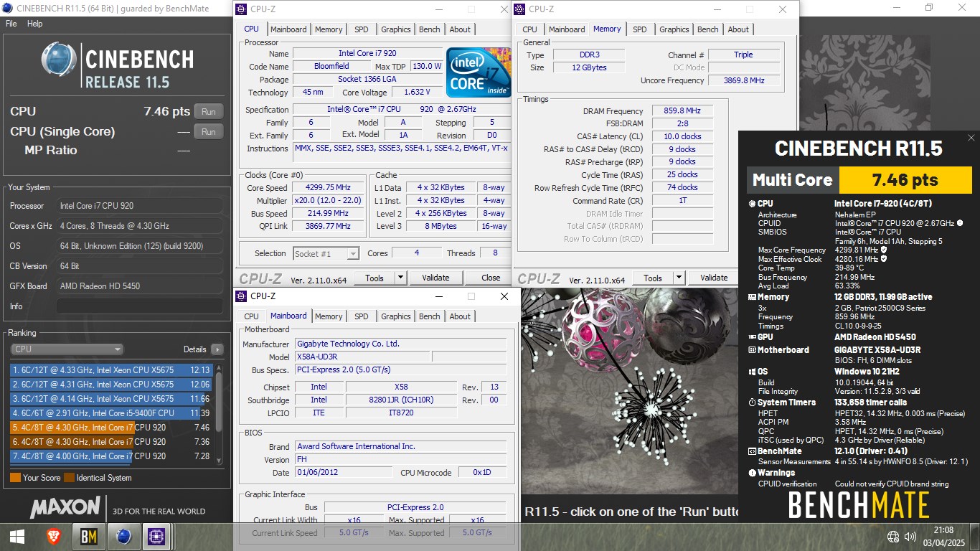Open the SPD tab in the Memory-tab CPU-Z window

pos(639,29)
